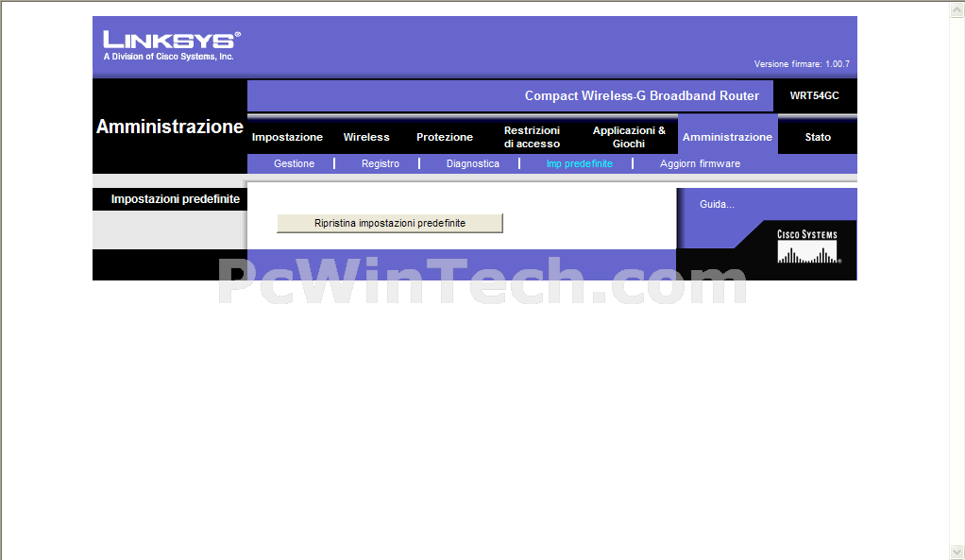Open the Diagnostica subtab
The image size is (965, 560).
point(473,163)
